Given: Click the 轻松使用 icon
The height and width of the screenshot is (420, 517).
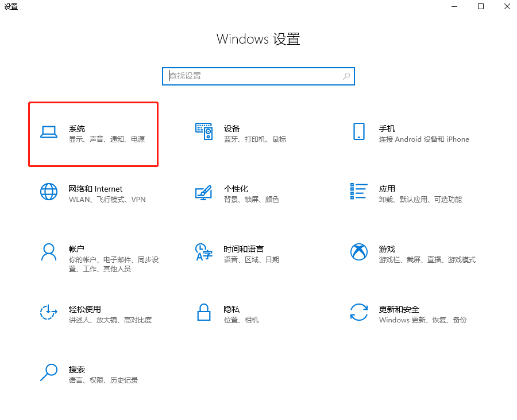Looking at the screenshot, I should pos(49,312).
